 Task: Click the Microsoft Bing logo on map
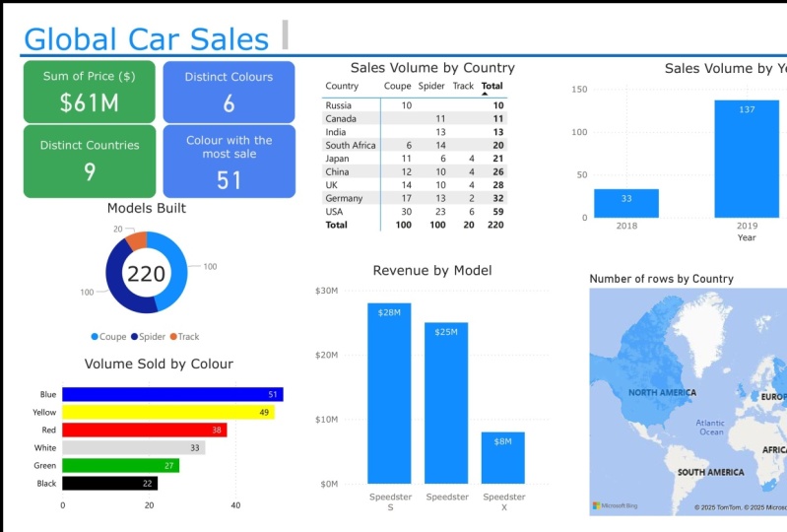(616, 506)
